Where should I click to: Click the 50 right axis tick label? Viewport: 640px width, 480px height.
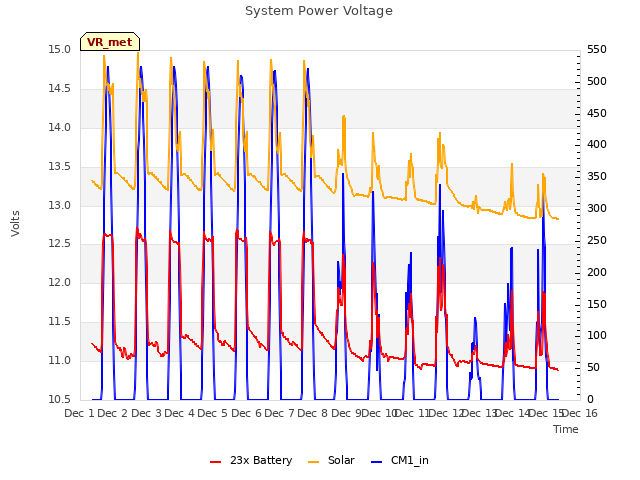coord(593,367)
